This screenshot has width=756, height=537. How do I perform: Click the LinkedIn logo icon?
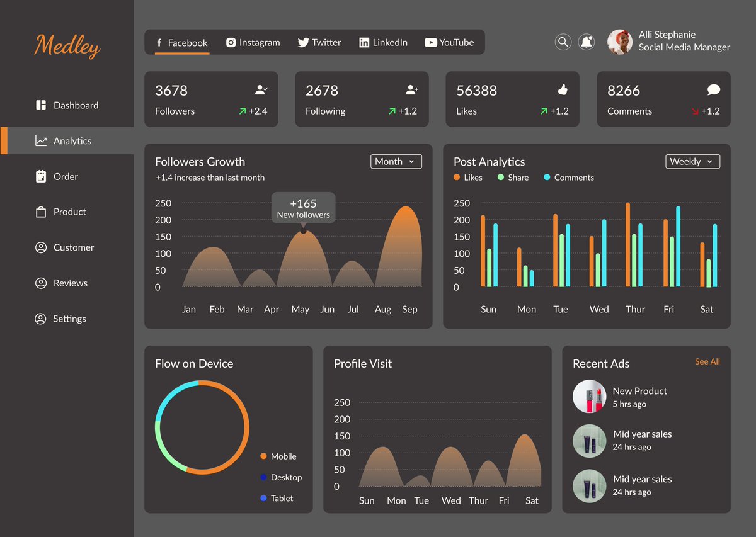pyautogui.click(x=364, y=42)
